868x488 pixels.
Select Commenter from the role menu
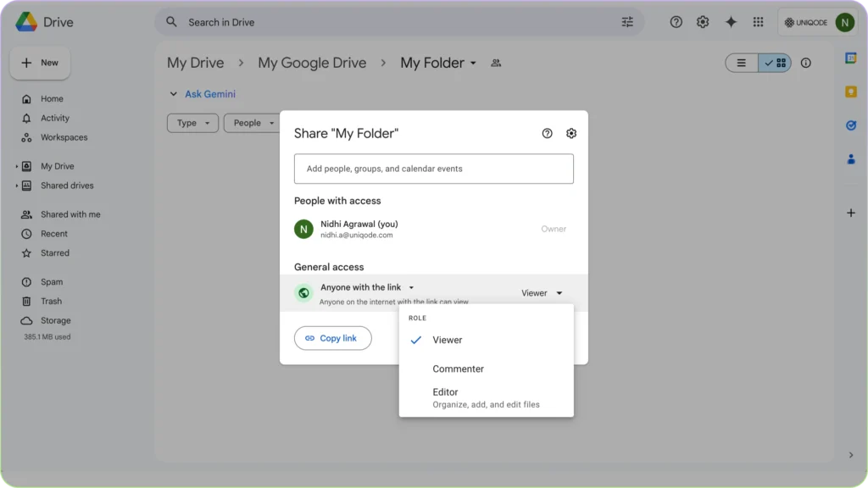coord(458,369)
